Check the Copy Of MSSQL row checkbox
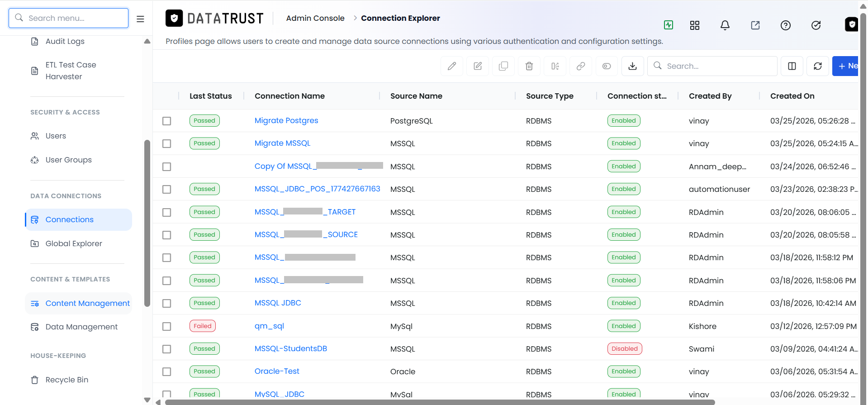The image size is (868, 405). (166, 167)
